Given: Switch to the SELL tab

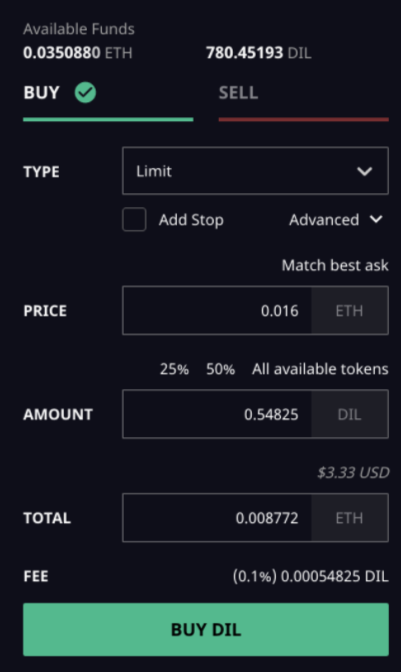Looking at the screenshot, I should point(303,100).
